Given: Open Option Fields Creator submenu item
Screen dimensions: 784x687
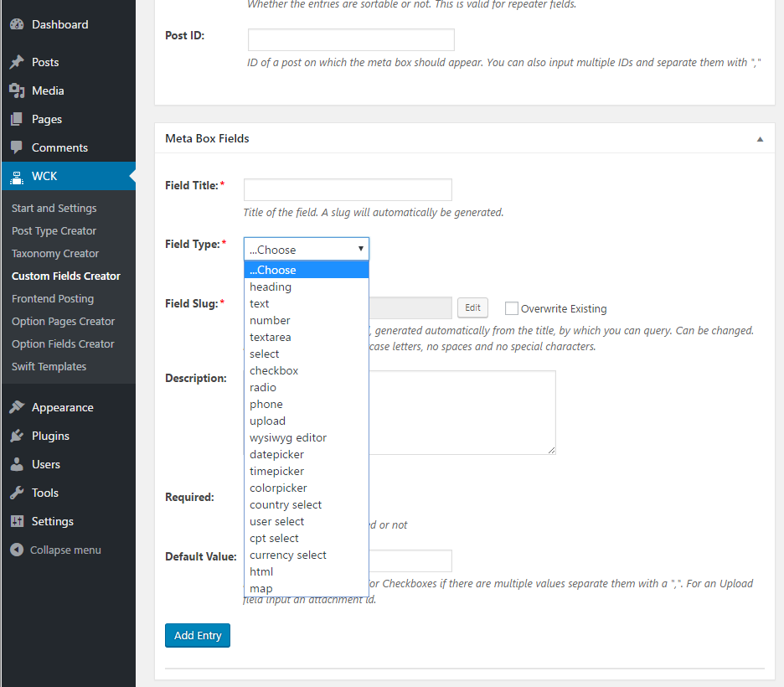Looking at the screenshot, I should (63, 344).
